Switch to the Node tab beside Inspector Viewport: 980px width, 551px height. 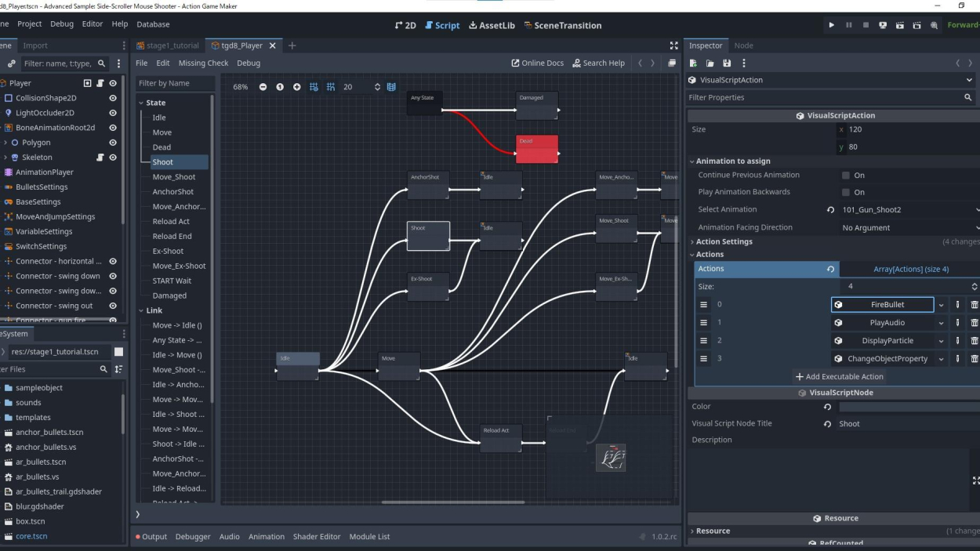pos(743,45)
